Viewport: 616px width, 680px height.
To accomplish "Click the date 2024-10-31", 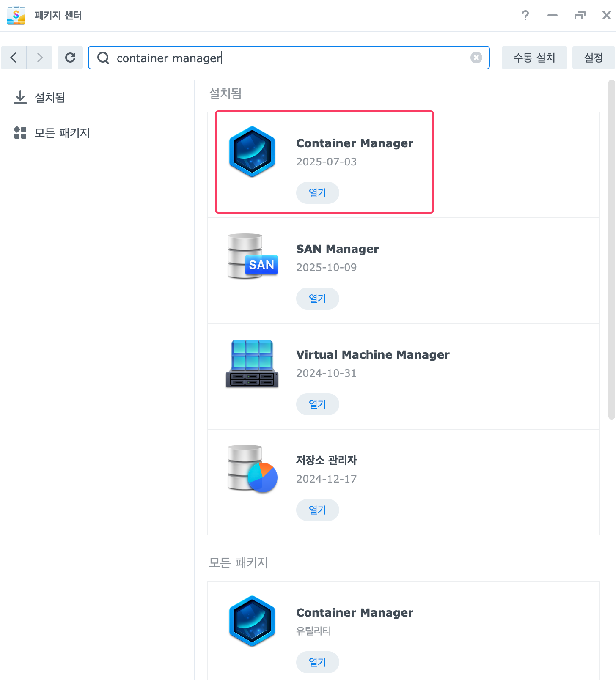I will (x=326, y=373).
